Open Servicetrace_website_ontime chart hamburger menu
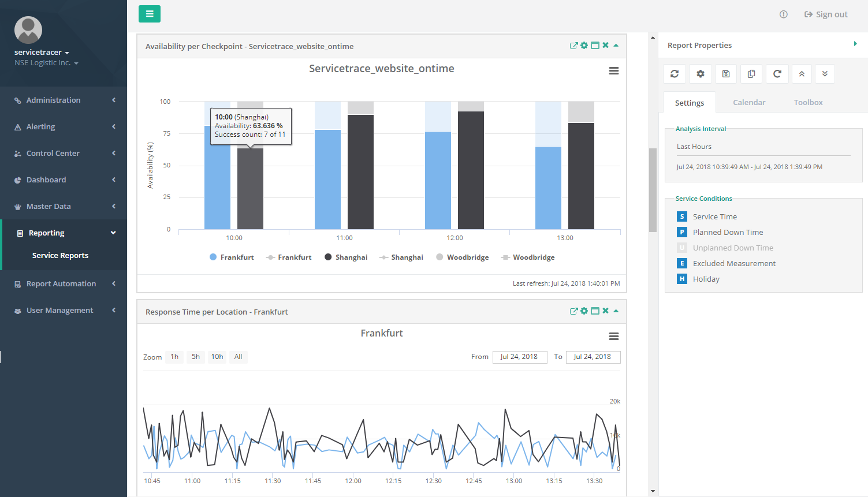 614,71
